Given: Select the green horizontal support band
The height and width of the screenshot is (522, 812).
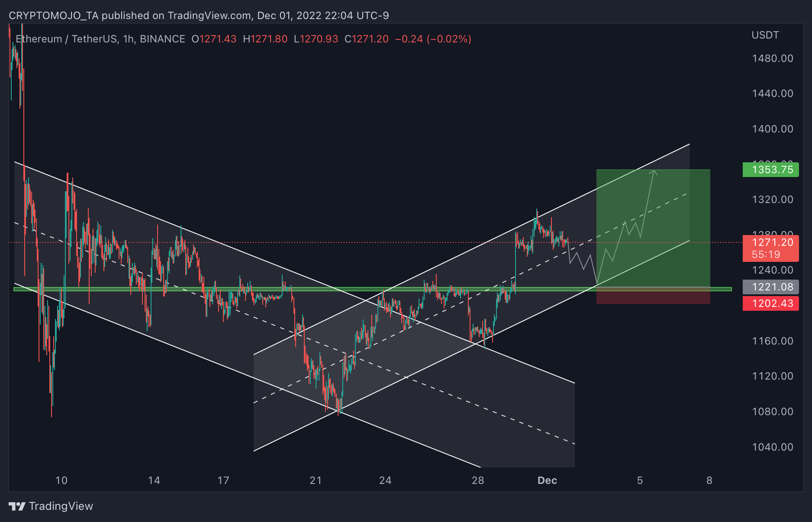Looking at the screenshot, I should pos(373,289).
